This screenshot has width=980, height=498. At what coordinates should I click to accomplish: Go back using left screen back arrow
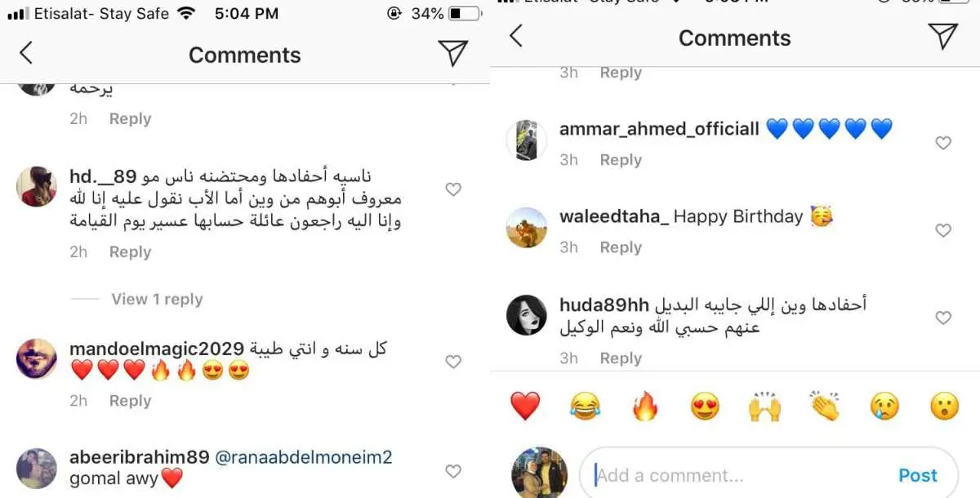click(26, 54)
